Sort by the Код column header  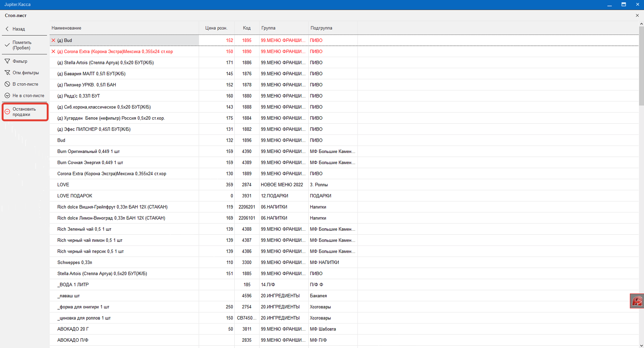coord(247,28)
